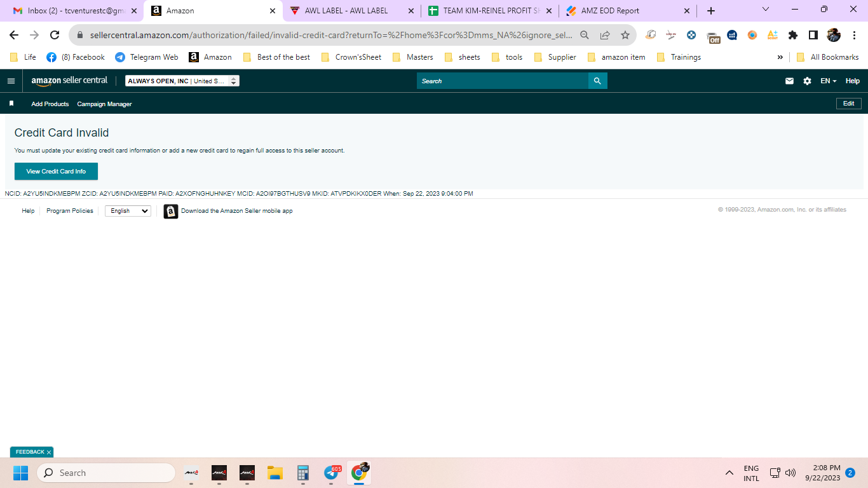The width and height of the screenshot is (868, 488).
Task: Show more bookmarks with the » chevron
Action: pos(780,57)
